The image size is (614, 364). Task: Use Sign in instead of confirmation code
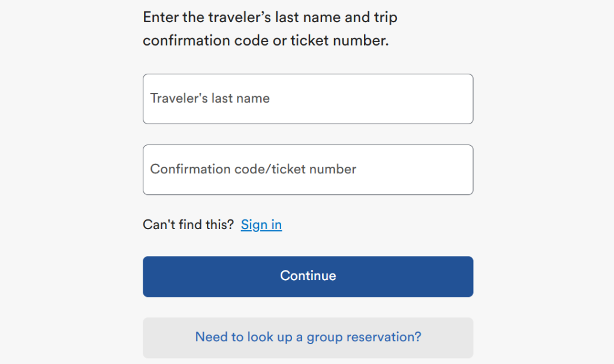pyautogui.click(x=261, y=224)
